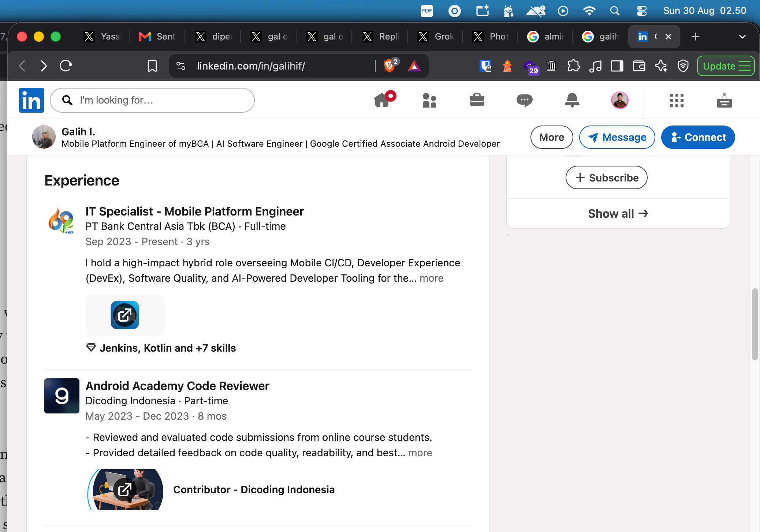Open Jobs briefcase icon

[477, 100]
